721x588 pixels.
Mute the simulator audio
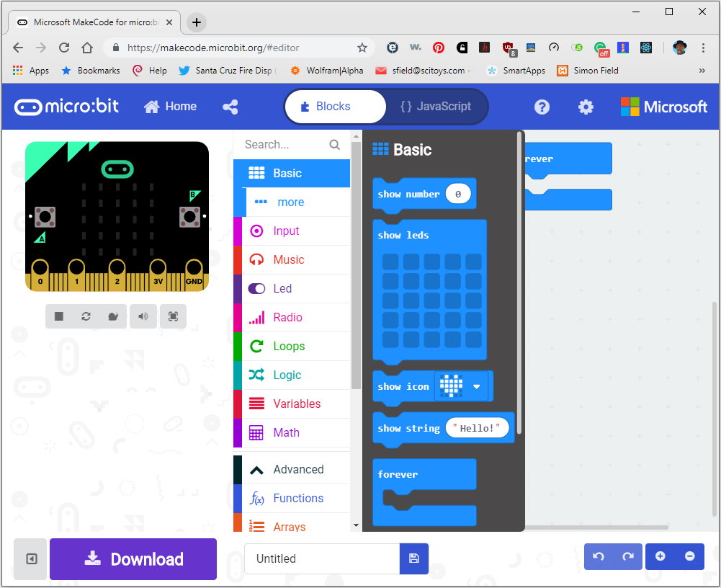[143, 316]
